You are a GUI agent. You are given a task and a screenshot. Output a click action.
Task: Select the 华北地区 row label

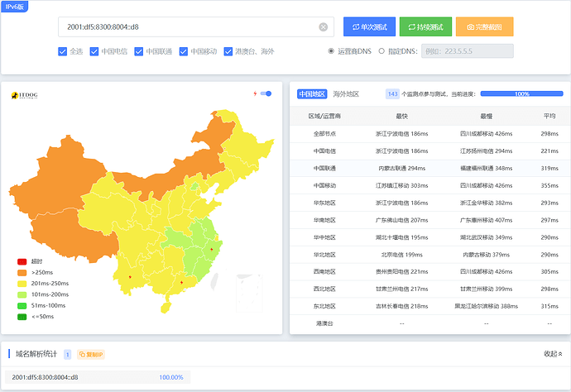[324, 255]
